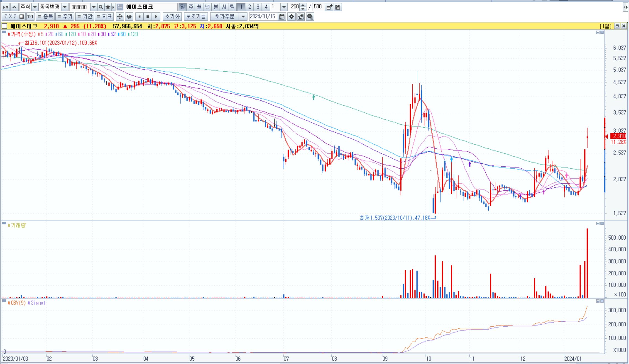Toggle the 종목 sync button
Image resolution: width=629 pixels, height=364 pixels.
point(45,17)
